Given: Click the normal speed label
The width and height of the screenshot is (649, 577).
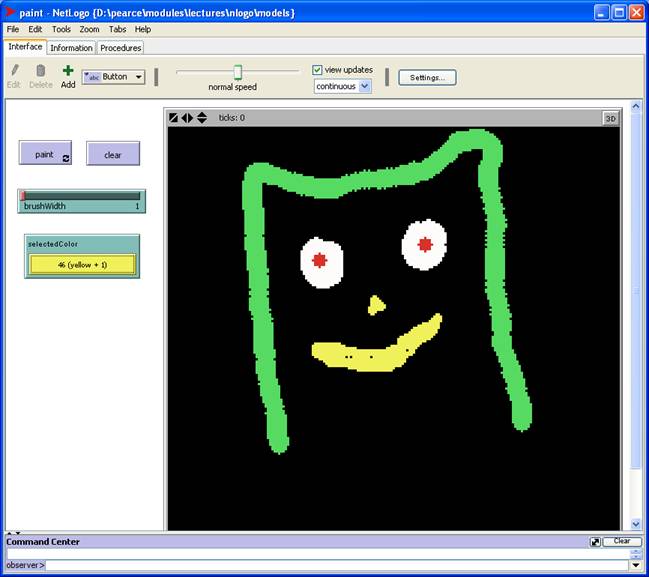Looking at the screenshot, I should (x=233, y=87).
